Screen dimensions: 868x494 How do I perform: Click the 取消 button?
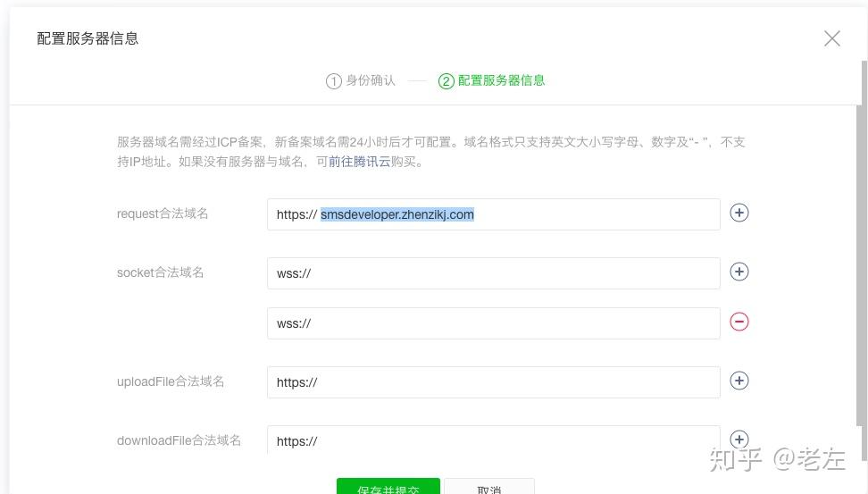(x=489, y=486)
